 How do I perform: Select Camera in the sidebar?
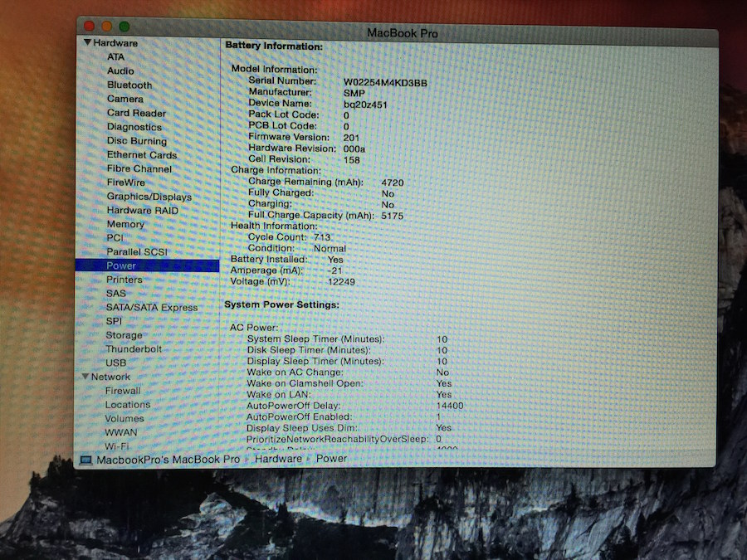tap(125, 99)
